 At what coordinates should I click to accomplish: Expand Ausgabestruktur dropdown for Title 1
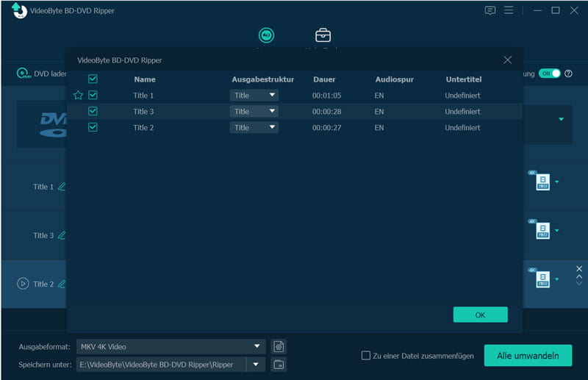[x=254, y=96]
